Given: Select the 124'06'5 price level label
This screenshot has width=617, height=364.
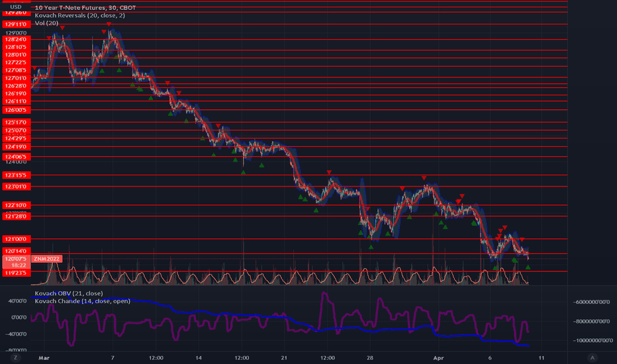Looking at the screenshot, I should (16, 157).
